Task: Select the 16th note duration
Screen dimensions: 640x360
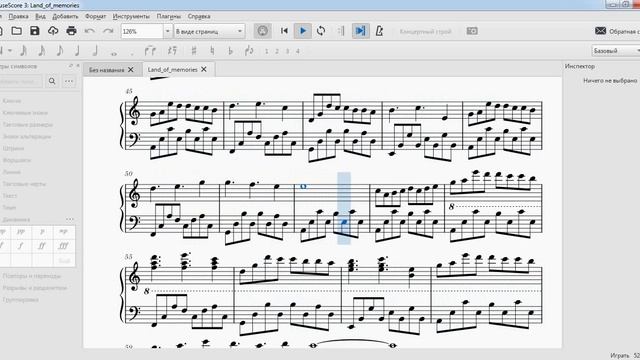Action: [x=42, y=51]
